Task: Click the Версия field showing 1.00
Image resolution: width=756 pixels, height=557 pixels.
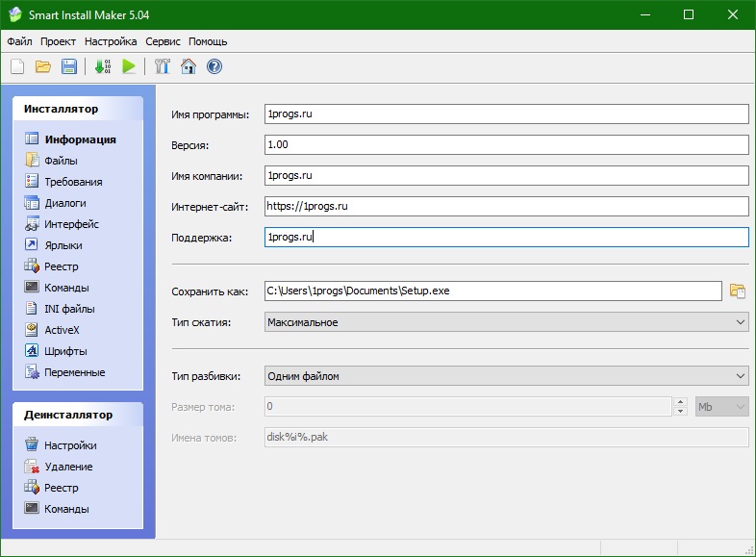Action: 506,144
